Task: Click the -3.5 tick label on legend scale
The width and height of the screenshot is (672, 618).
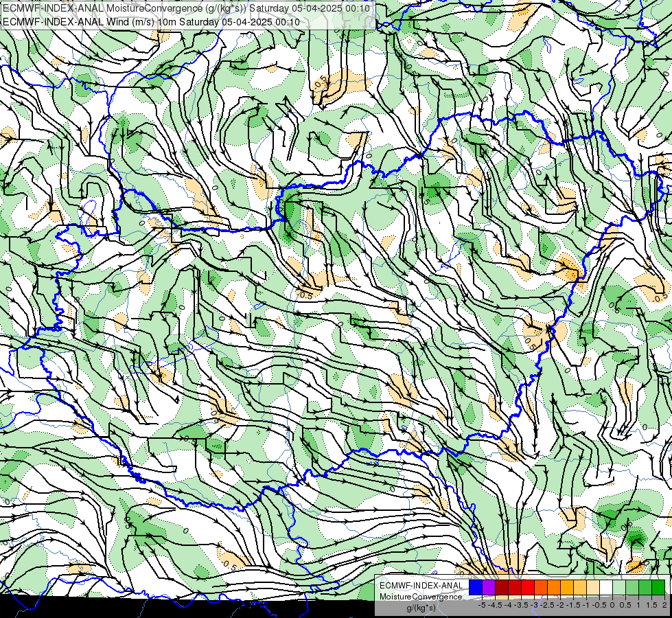Action: coord(521,605)
